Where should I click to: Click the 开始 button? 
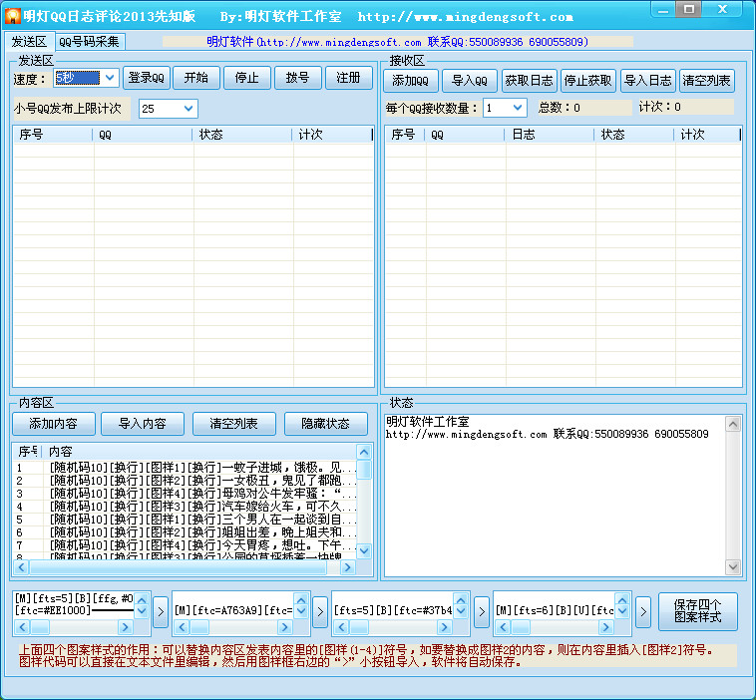(x=196, y=78)
